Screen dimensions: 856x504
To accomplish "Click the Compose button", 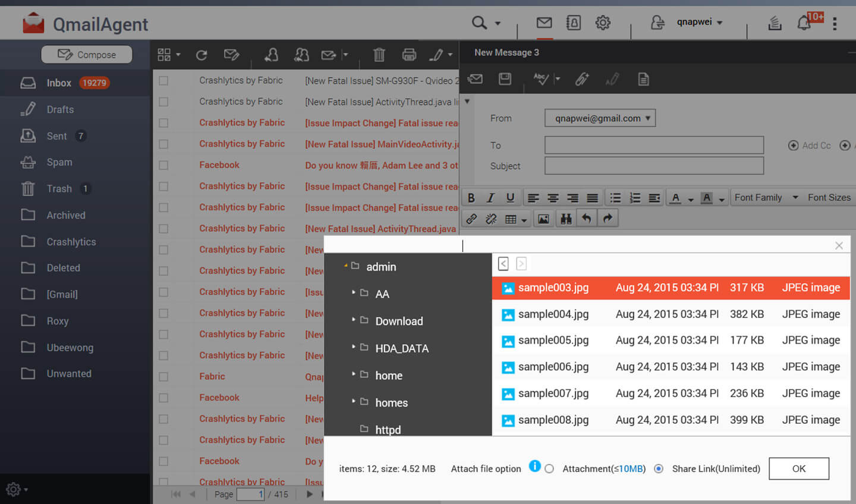I will [87, 55].
